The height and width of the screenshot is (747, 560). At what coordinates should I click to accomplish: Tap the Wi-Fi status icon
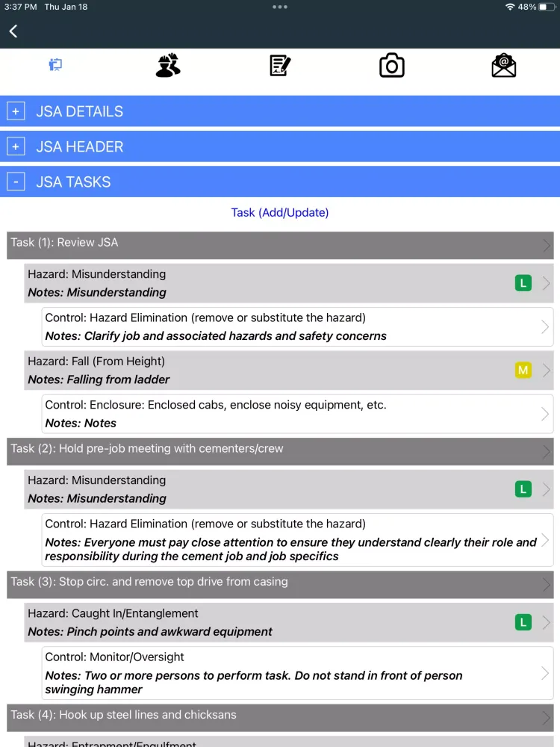coord(510,7)
